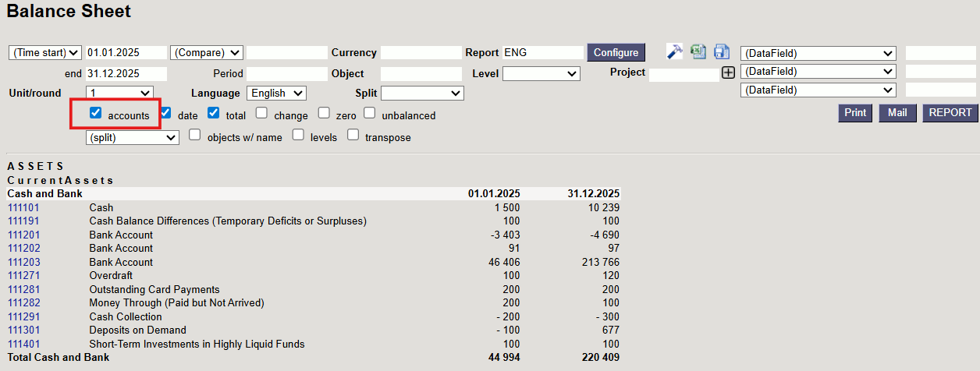
Task: Enable the zero checkbox
Action: 323,113
